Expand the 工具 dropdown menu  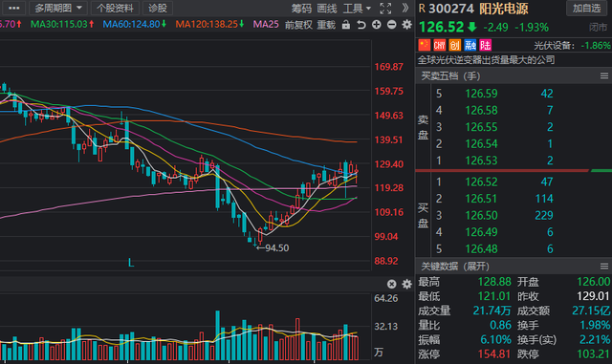pyautogui.click(x=357, y=9)
